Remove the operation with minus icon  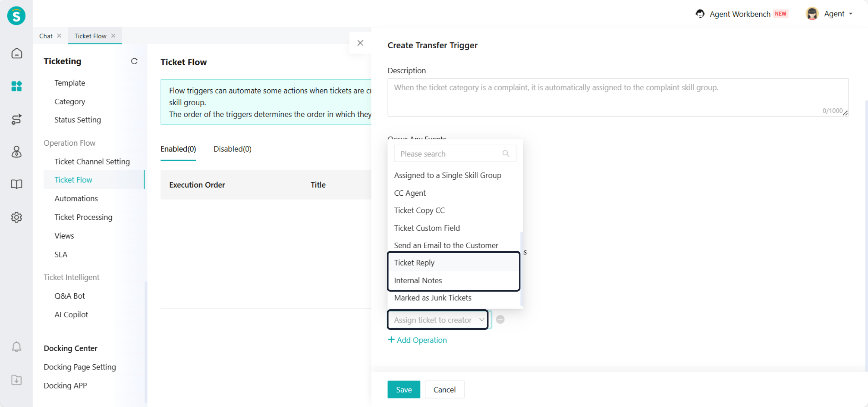point(500,319)
